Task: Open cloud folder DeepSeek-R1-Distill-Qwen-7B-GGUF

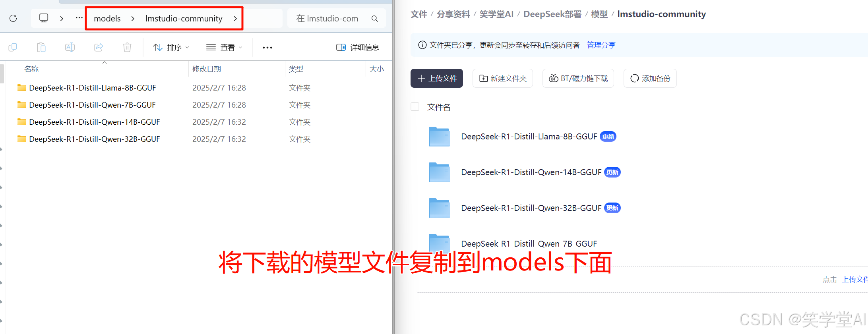Action: pyautogui.click(x=529, y=244)
